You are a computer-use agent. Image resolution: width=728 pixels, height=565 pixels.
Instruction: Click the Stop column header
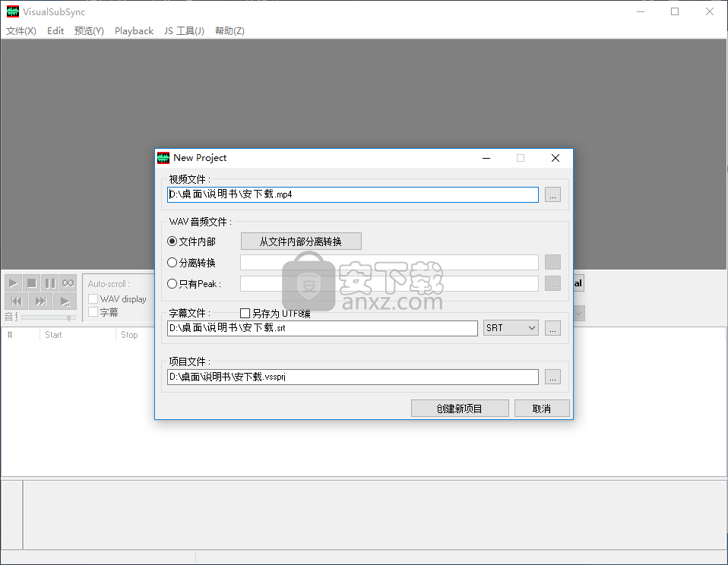135,334
